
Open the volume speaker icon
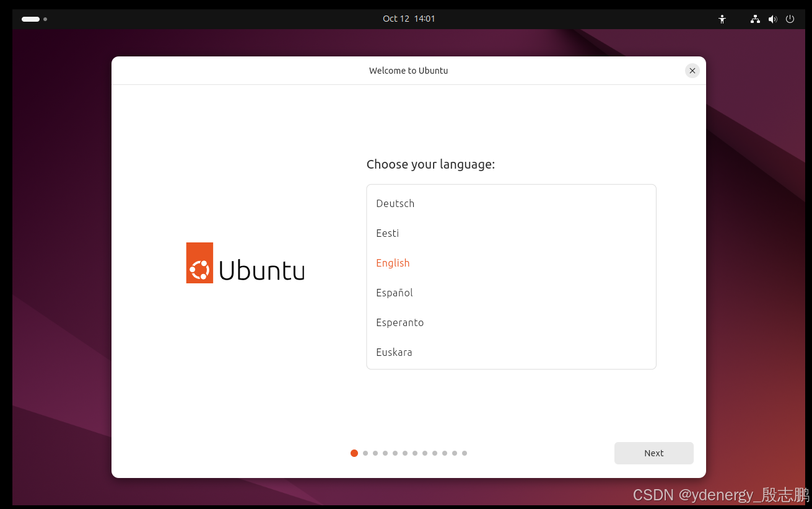tap(772, 19)
